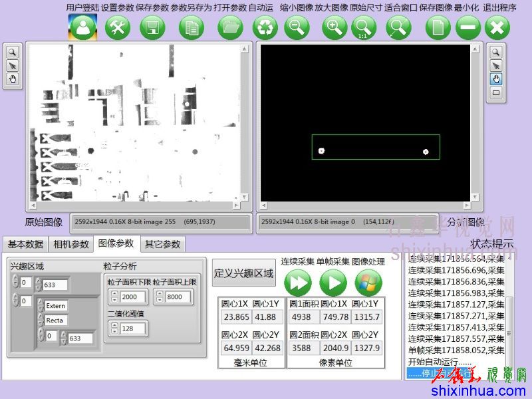Enlarge image with zoom-in icon (放大图像)
The width and height of the screenshot is (532, 399).
[334, 28]
